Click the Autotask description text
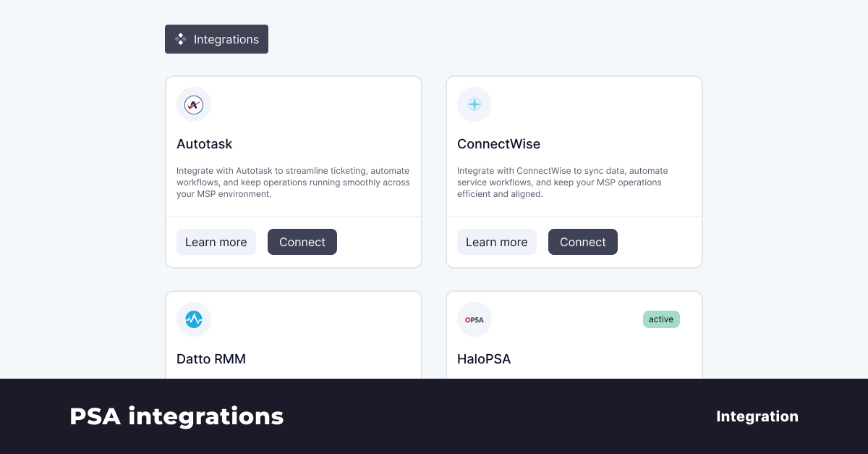868x454 pixels. [293, 182]
